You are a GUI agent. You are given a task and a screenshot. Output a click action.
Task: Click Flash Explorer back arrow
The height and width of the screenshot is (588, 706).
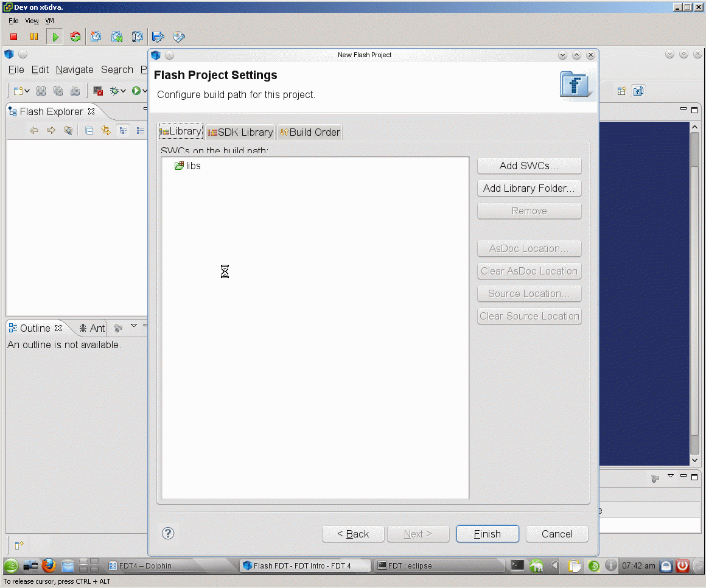pos(34,131)
